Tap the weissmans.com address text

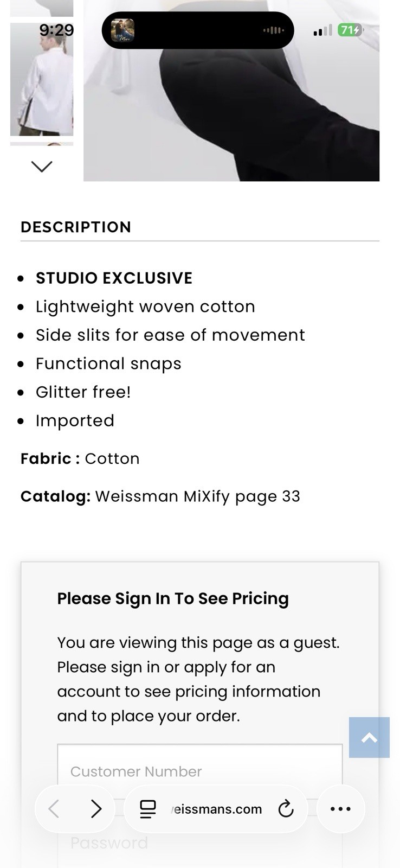point(217,809)
